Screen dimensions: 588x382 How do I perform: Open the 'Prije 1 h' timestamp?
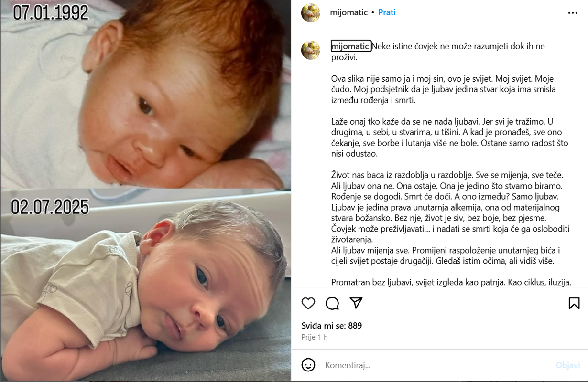pyautogui.click(x=315, y=337)
